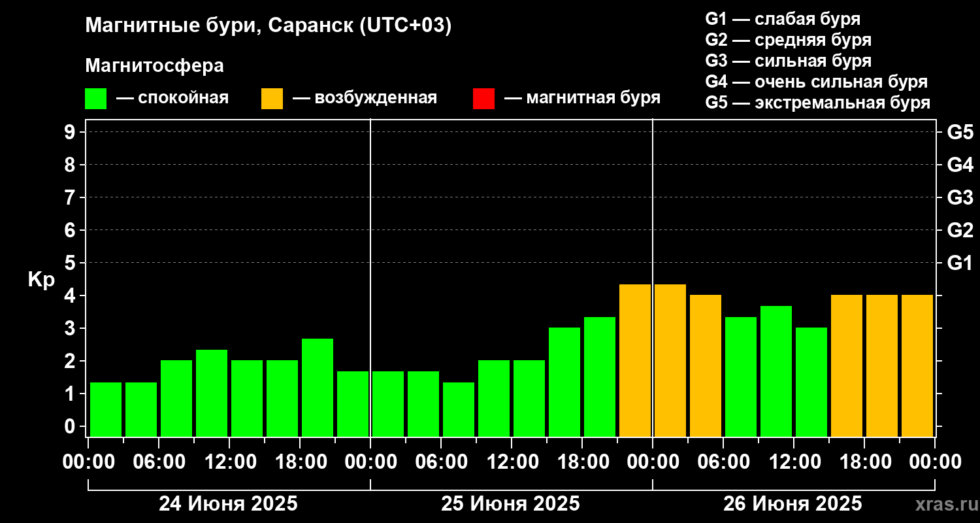Click the '12:00' tick label above 24 Июня

coord(229,462)
